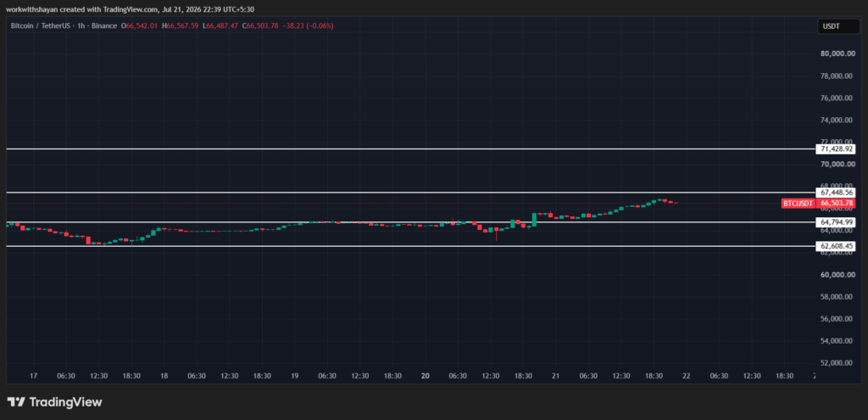The height and width of the screenshot is (420, 868).
Task: Click the USDT currency button
Action: click(x=837, y=26)
